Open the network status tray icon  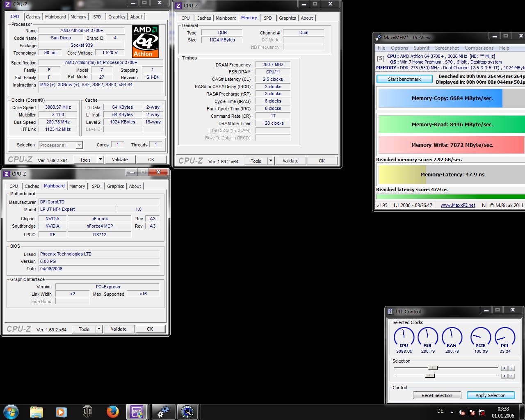pyautogui.click(x=482, y=412)
